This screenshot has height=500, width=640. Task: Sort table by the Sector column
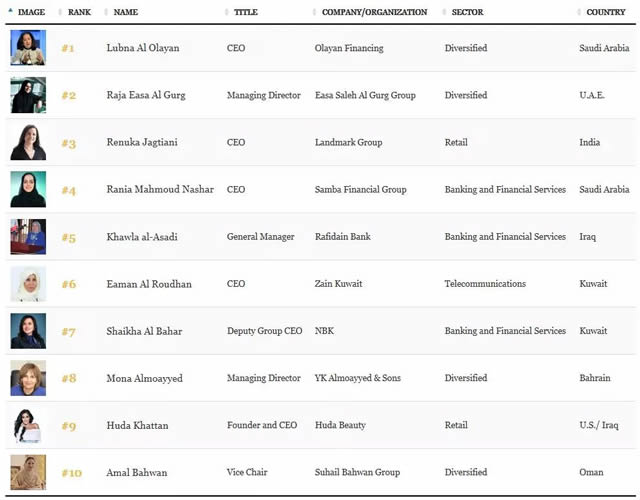click(469, 12)
